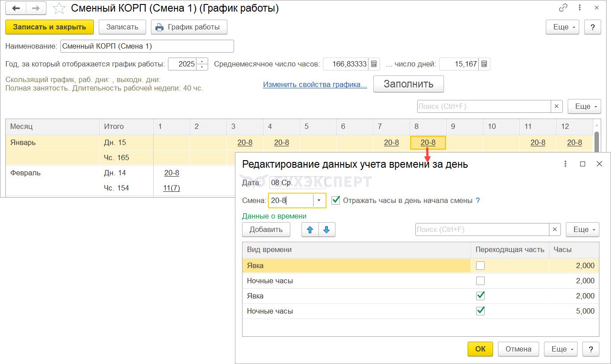Toggle Отражать часы в день начала смены
This screenshot has height=364, width=611.
tap(336, 200)
